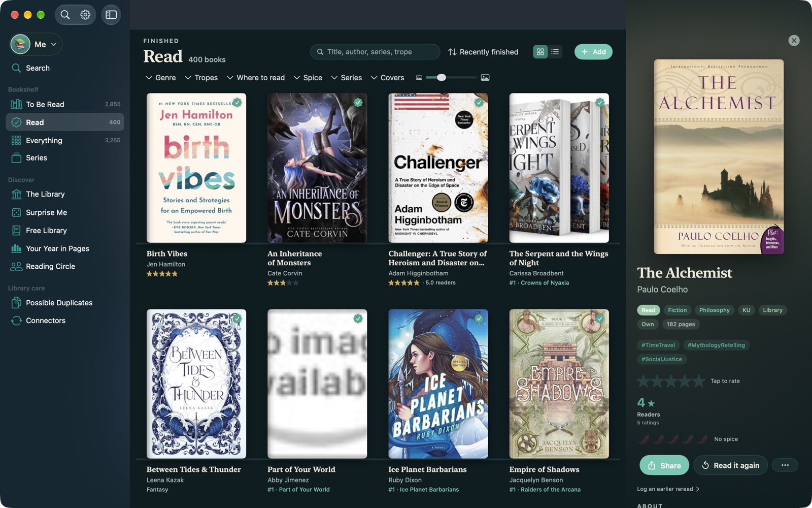Click the Add book button
Image resolution: width=812 pixels, height=508 pixels.
coord(593,52)
